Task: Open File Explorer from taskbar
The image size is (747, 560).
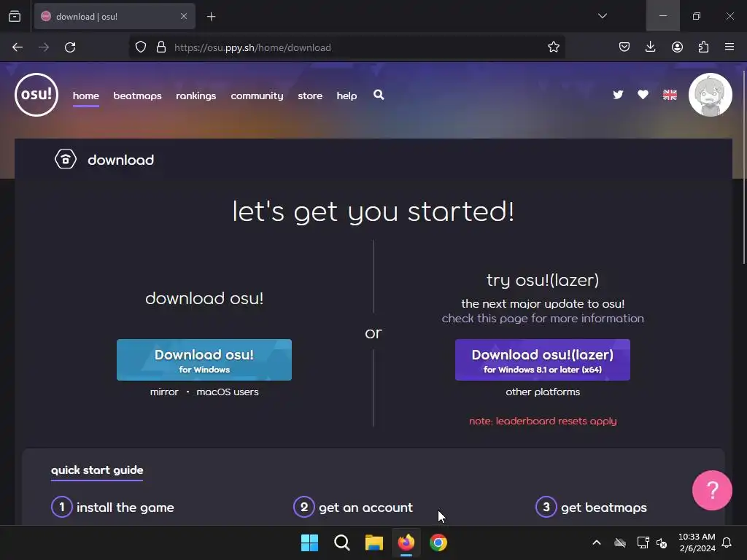Action: [374, 542]
